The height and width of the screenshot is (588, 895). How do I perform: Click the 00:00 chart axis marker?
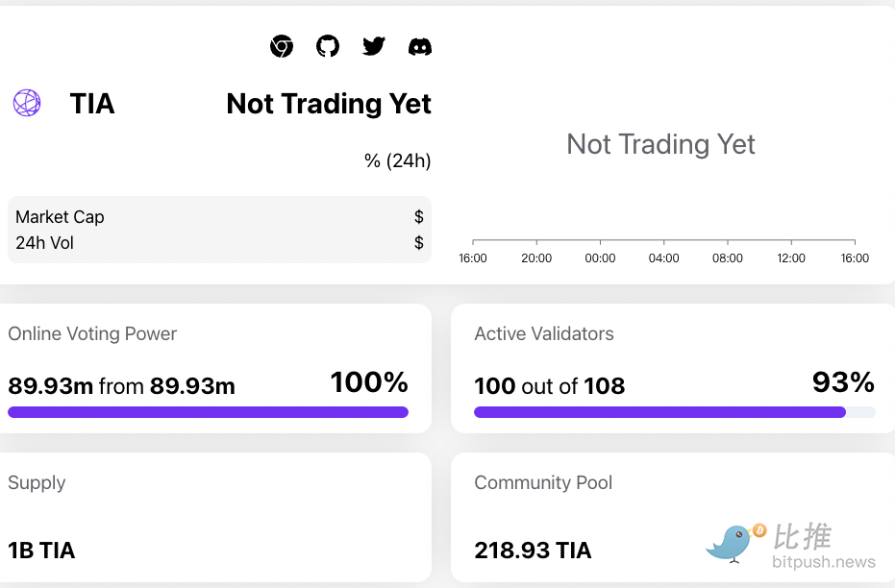600,258
